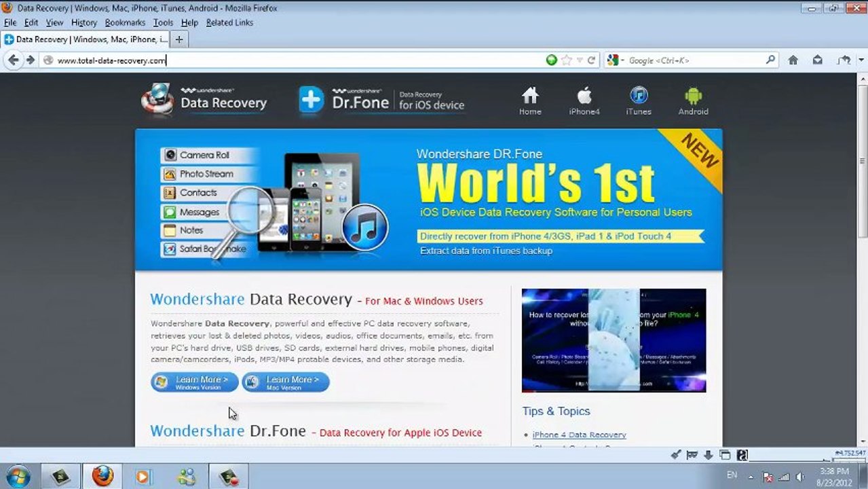Open the Windows Live Messenger taskbar icon
Screen dimensions: 868x489
click(x=186, y=477)
